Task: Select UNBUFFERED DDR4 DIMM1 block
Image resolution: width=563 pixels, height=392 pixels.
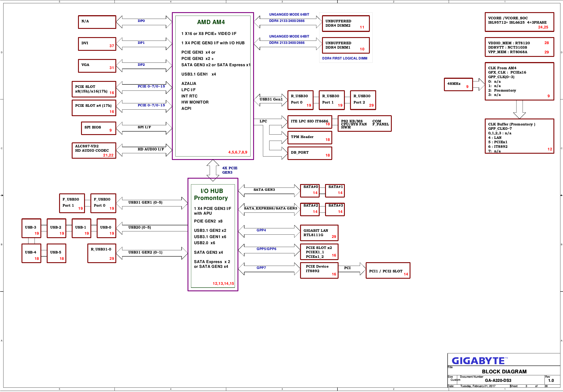Action: 346,45
